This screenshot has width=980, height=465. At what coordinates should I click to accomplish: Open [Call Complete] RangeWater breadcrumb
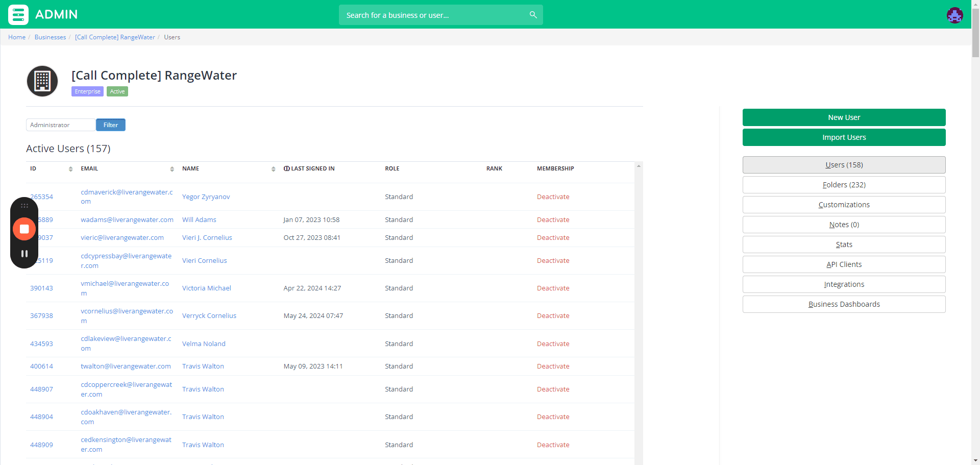pyautogui.click(x=115, y=37)
